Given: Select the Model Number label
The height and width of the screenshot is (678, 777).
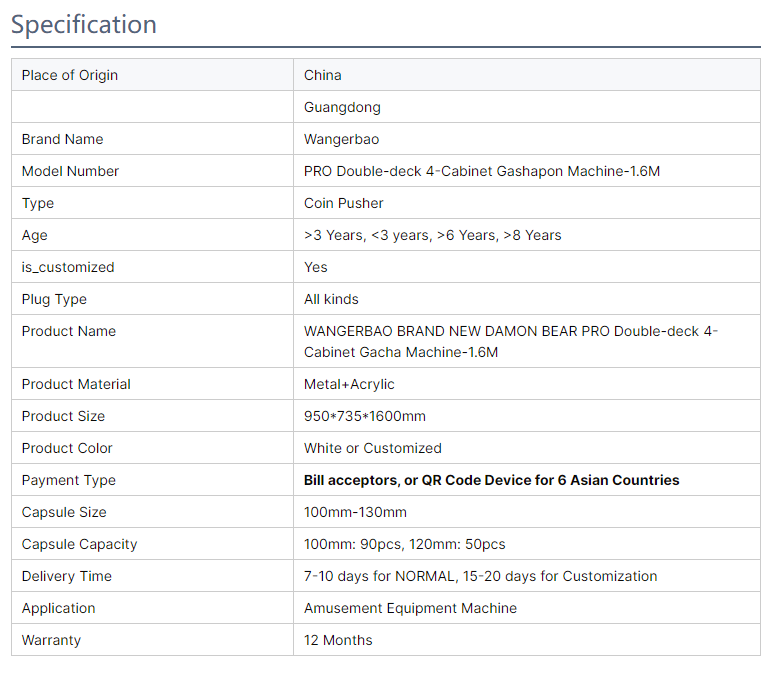Looking at the screenshot, I should click(70, 171).
